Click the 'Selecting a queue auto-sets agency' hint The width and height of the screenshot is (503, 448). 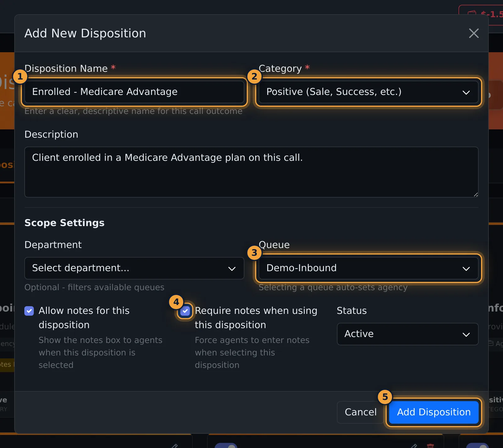click(x=333, y=287)
